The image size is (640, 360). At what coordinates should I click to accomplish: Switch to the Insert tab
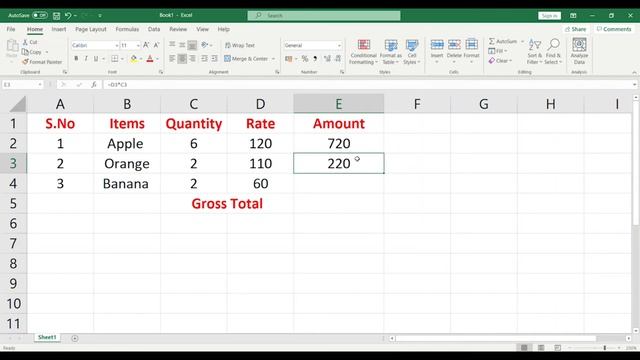59,29
